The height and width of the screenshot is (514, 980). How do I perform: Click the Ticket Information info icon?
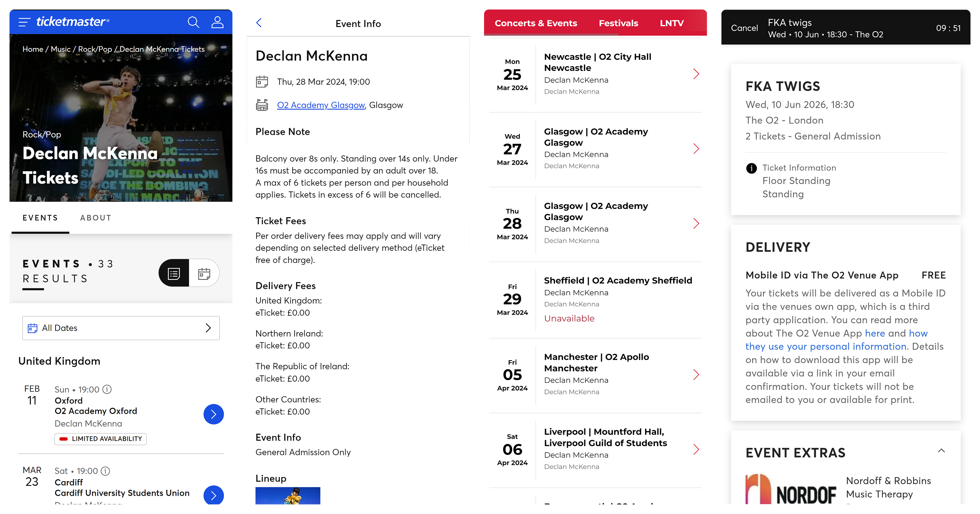[751, 168]
